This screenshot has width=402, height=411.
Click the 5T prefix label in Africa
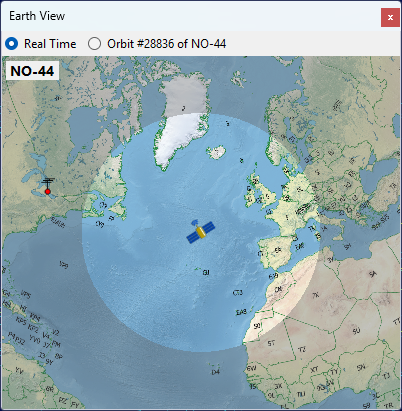(x=271, y=343)
